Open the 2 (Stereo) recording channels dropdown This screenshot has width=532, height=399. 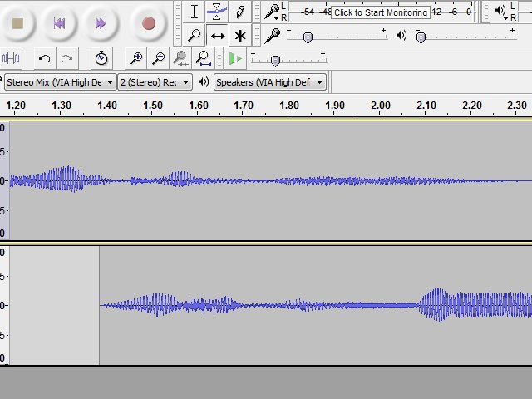click(155, 81)
